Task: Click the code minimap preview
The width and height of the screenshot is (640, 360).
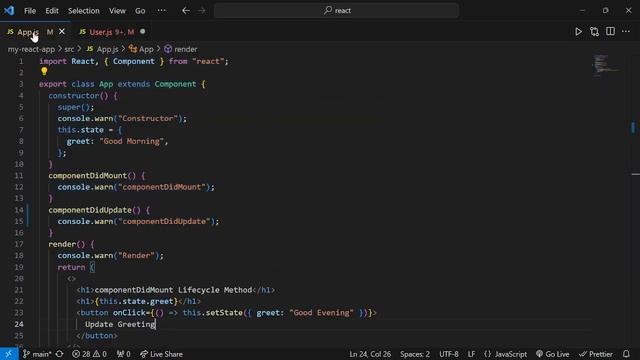Action: [x=605, y=65]
